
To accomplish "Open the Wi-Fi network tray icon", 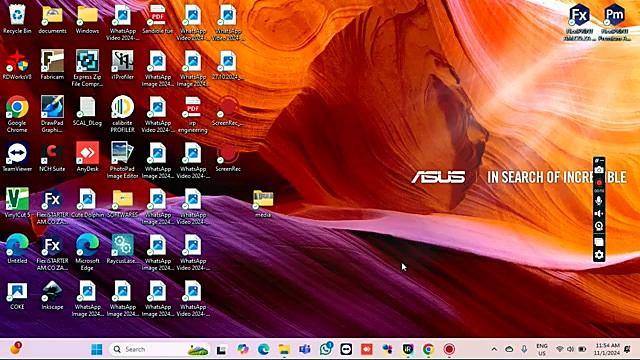I will pyautogui.click(x=560, y=349).
